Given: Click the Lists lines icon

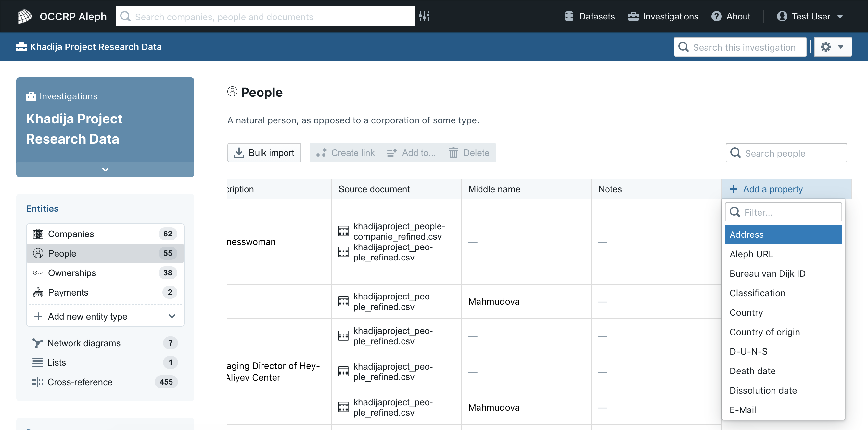Looking at the screenshot, I should (x=37, y=362).
